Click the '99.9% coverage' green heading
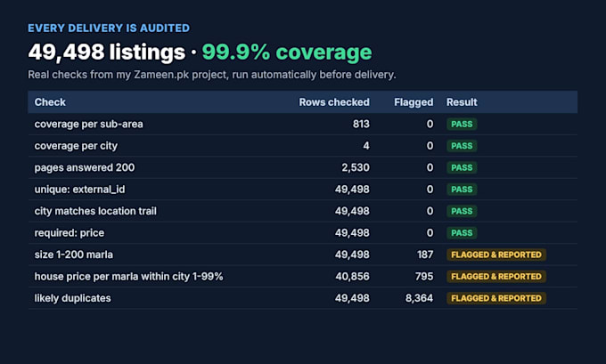The image size is (606, 364). click(287, 53)
